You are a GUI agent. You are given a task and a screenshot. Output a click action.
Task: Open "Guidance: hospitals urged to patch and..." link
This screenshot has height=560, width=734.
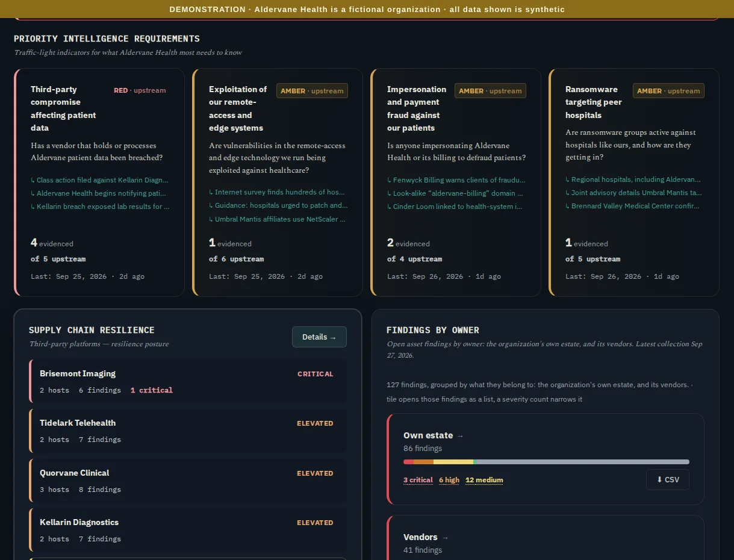coord(278,205)
